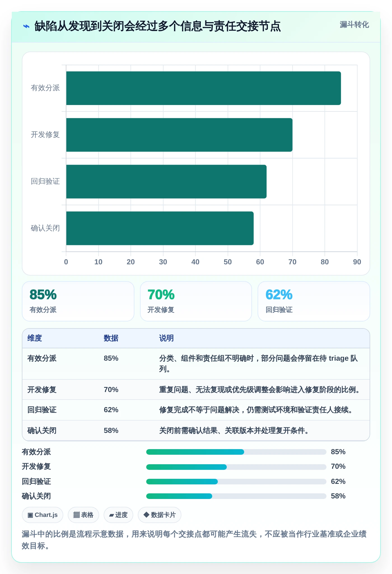Image resolution: width=392 pixels, height=574 pixels.
Task: Click the 85% value in the table
Action: [111, 358]
